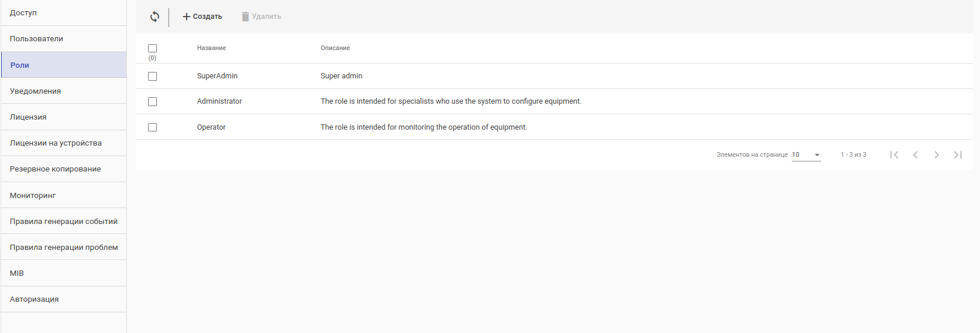Open the Operator role row
The image size is (980, 333).
pos(211,127)
